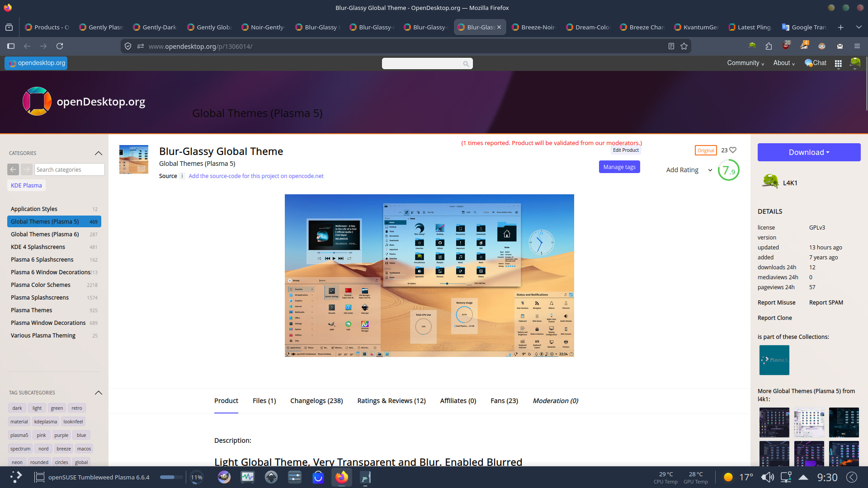
Task: Open Firefox extensions puzzle icon
Action: 769,46
